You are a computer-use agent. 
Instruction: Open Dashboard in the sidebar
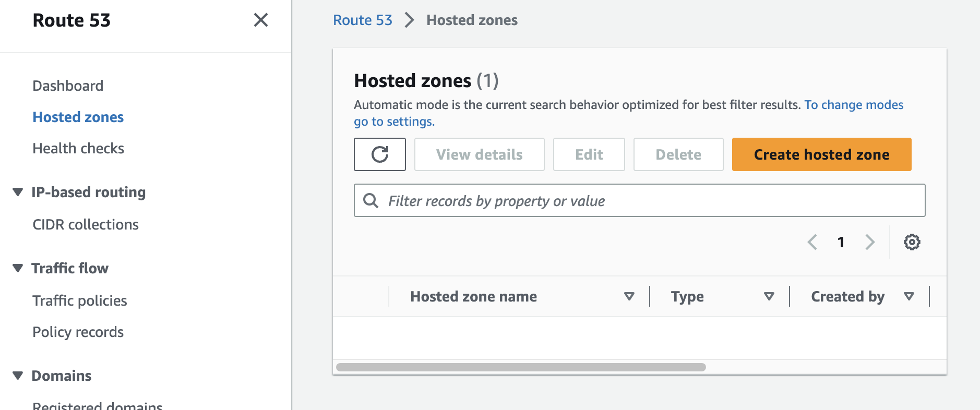pos(68,86)
